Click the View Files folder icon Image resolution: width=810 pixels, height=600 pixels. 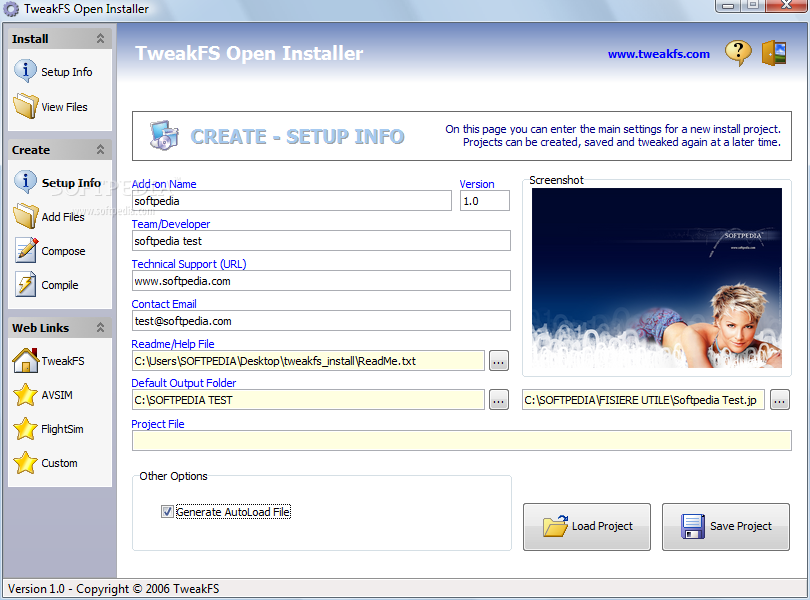point(25,106)
